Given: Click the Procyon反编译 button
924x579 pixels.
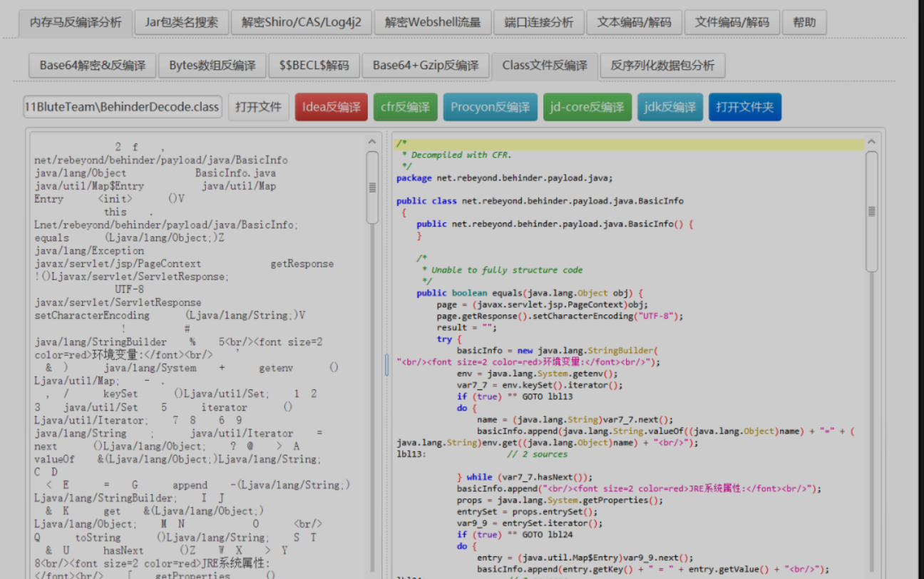Looking at the screenshot, I should pos(490,107).
